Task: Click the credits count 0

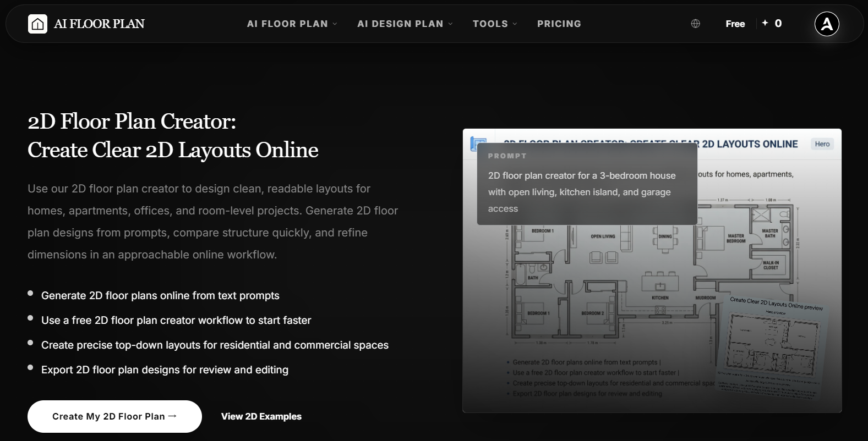Action: [x=778, y=23]
